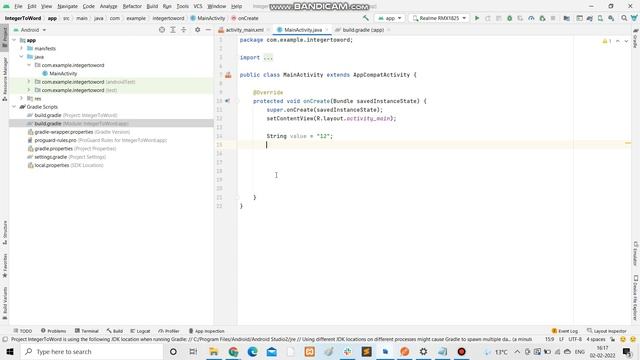
Task: Open Microsoft Edge from taskbar
Action: pyautogui.click(x=252, y=351)
